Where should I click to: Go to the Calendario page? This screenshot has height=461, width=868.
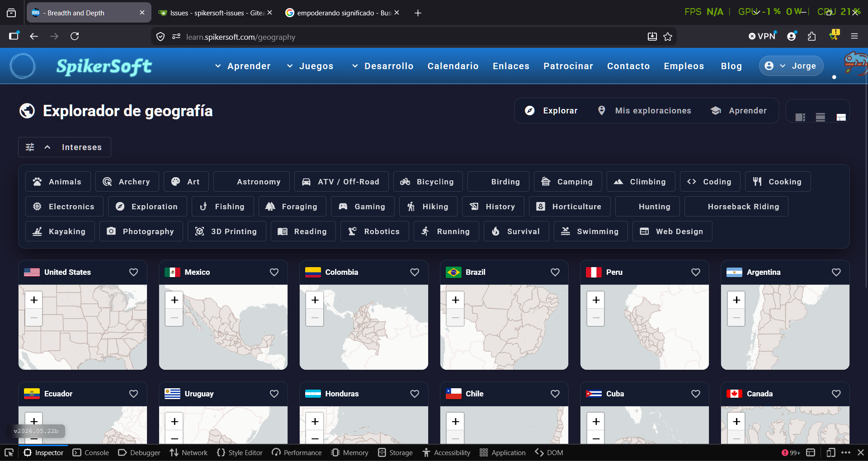click(x=453, y=66)
